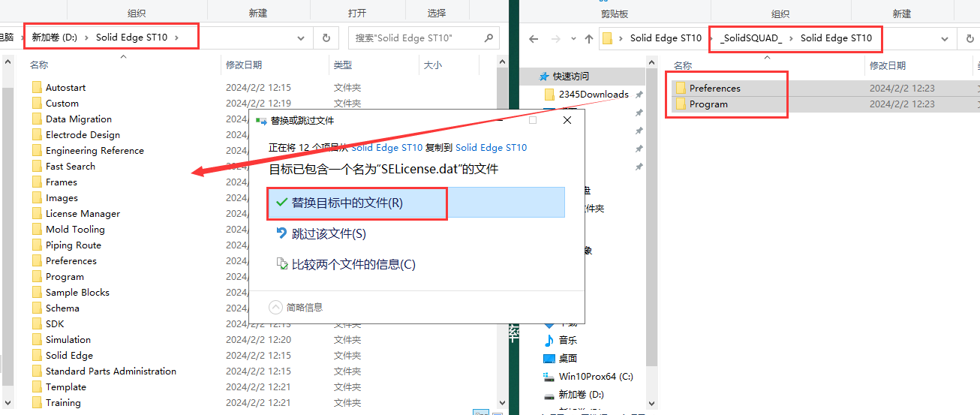Select the Data Migration folder icon
The width and height of the screenshot is (980, 415).
(x=38, y=119)
